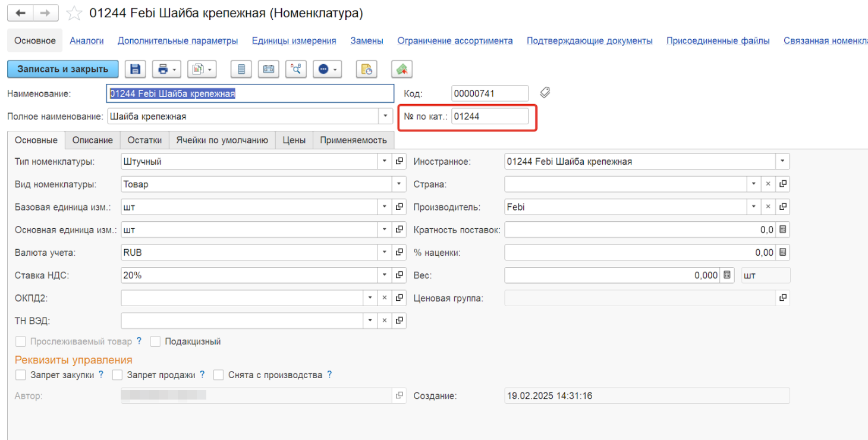Open the Применяемость tab
Image resolution: width=868 pixels, height=440 pixels.
353,140
